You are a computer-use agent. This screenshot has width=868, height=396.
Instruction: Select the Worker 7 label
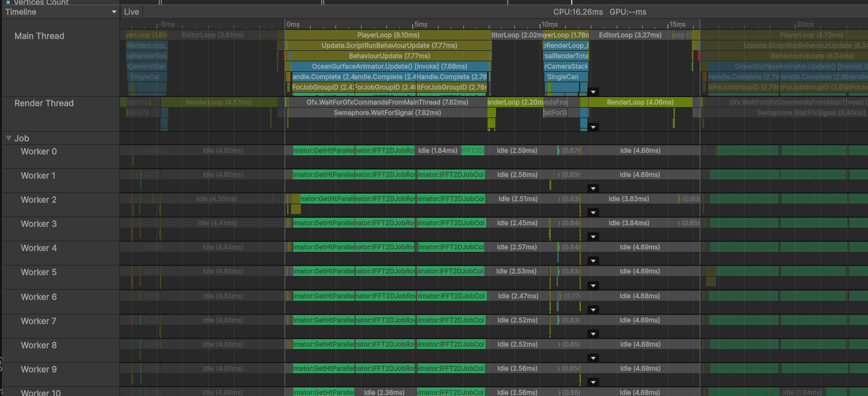tap(39, 321)
